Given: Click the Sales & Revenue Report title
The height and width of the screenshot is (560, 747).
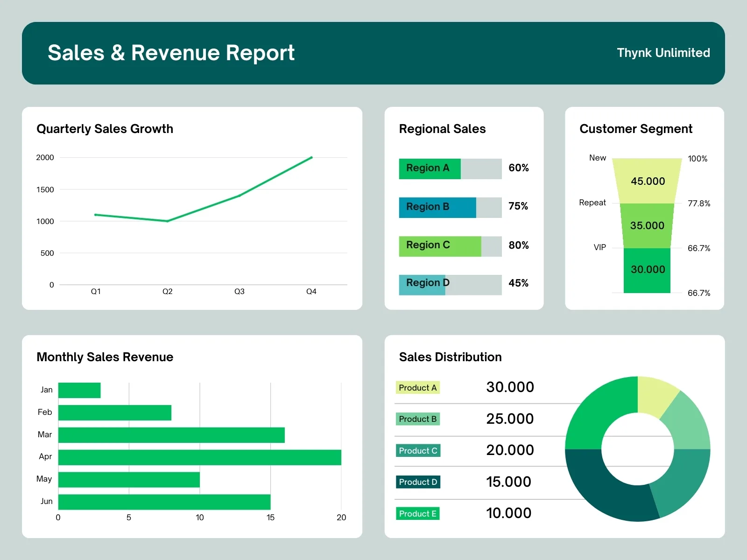Looking at the screenshot, I should pyautogui.click(x=171, y=53).
